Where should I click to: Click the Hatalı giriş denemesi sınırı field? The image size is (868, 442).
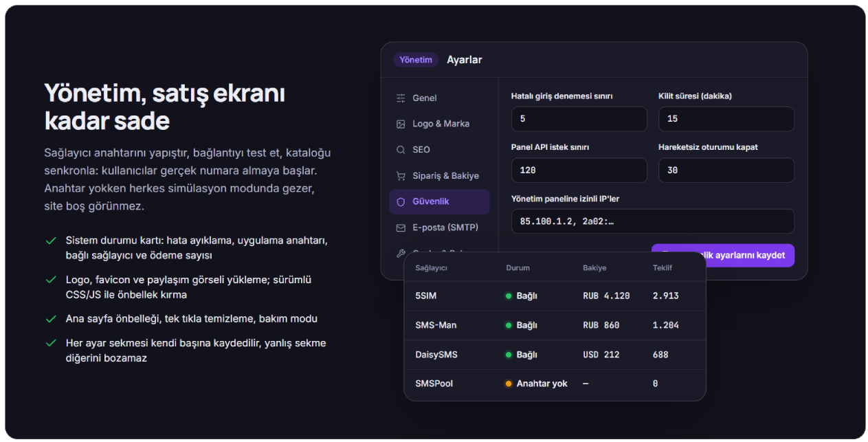[x=579, y=119]
